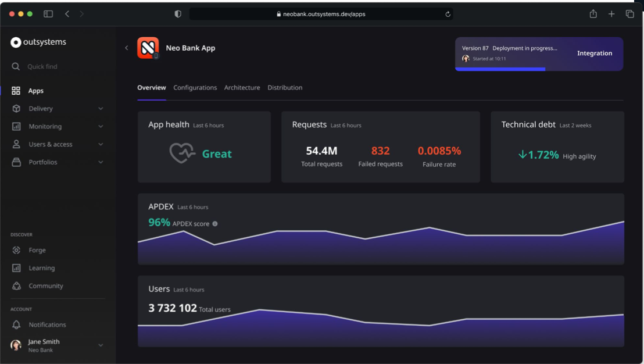Open the Jane Smith account dropdown

(101, 345)
